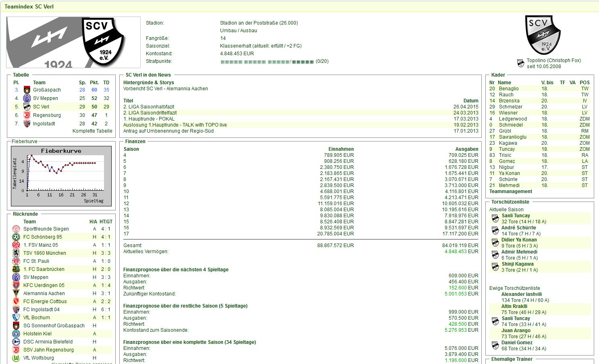Click the SSV Jahn Regensburg crest
The height and width of the screenshot is (364, 599).
pos(16,350)
